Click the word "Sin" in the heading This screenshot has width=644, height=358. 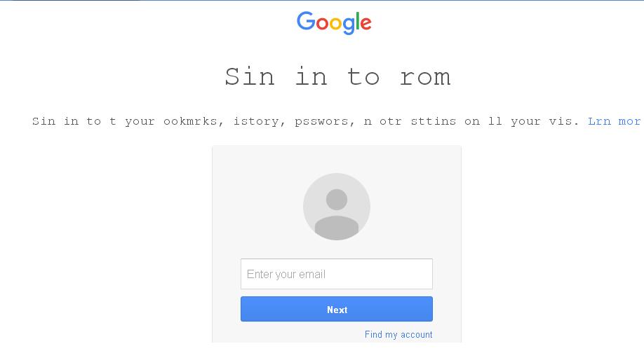pos(250,76)
